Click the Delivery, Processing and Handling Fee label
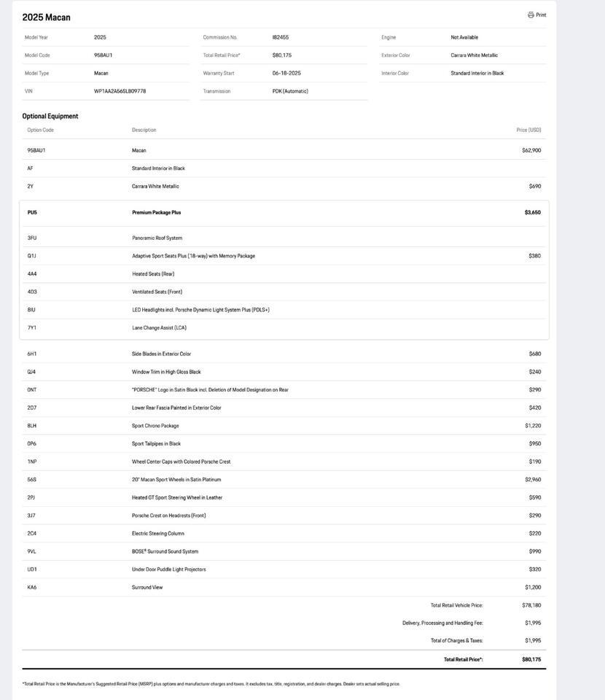 click(x=442, y=623)
